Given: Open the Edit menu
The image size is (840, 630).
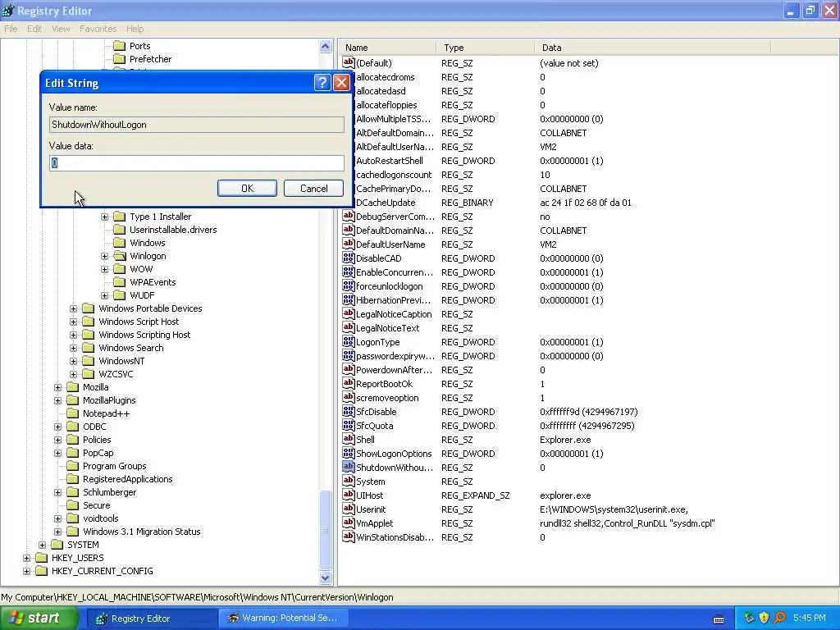Looking at the screenshot, I should point(34,29).
